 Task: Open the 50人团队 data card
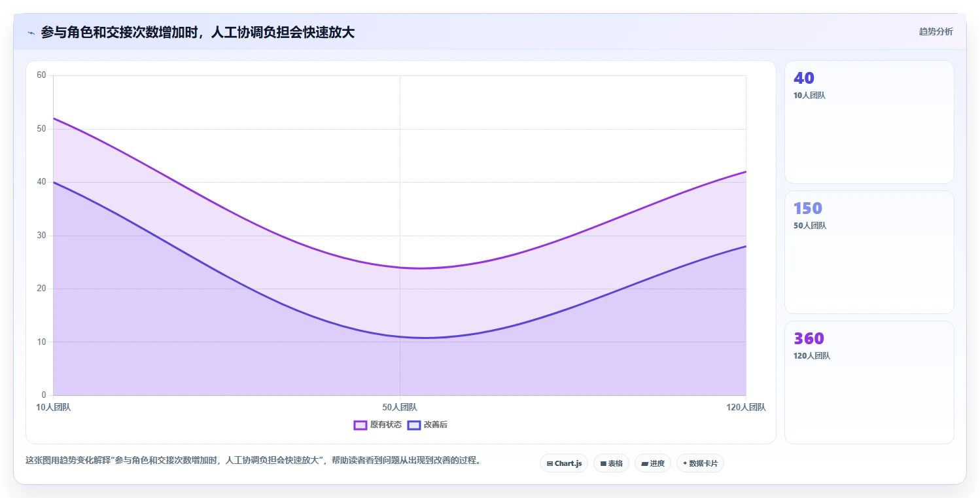click(x=869, y=253)
